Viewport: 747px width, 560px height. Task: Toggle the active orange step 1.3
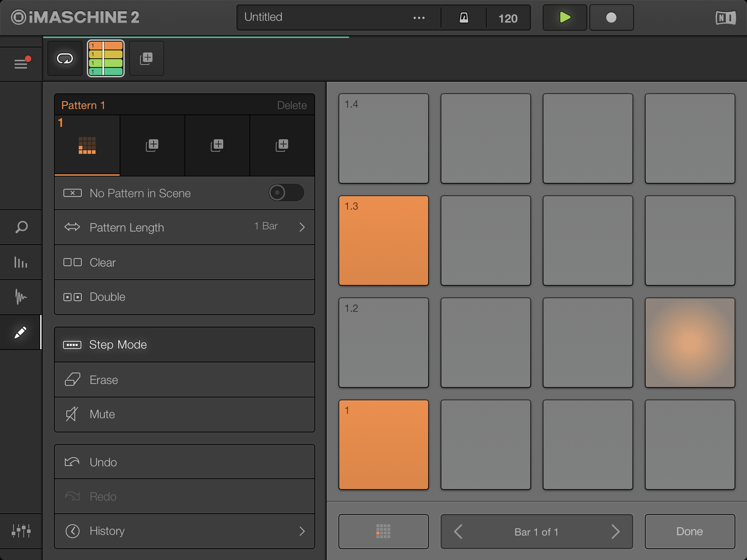384,241
